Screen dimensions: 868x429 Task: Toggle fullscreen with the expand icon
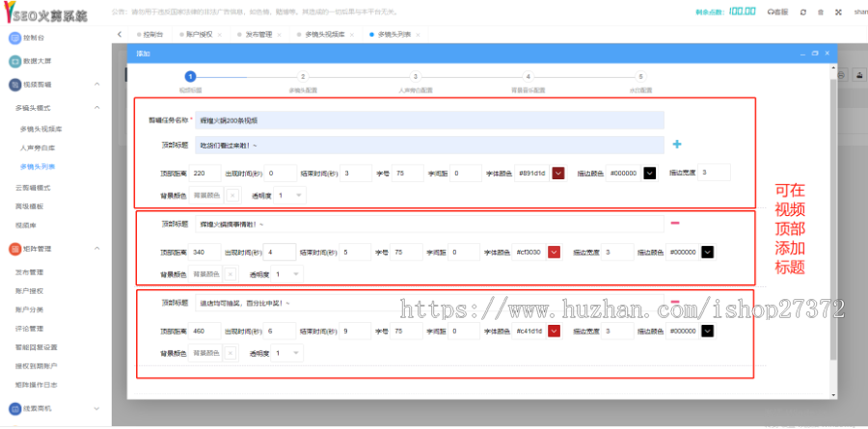839,12
